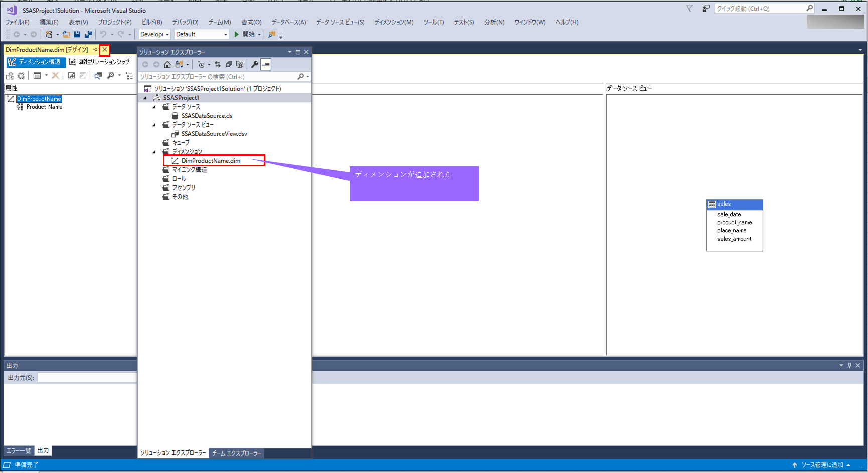Open the データベース(A) menu

[289, 22]
